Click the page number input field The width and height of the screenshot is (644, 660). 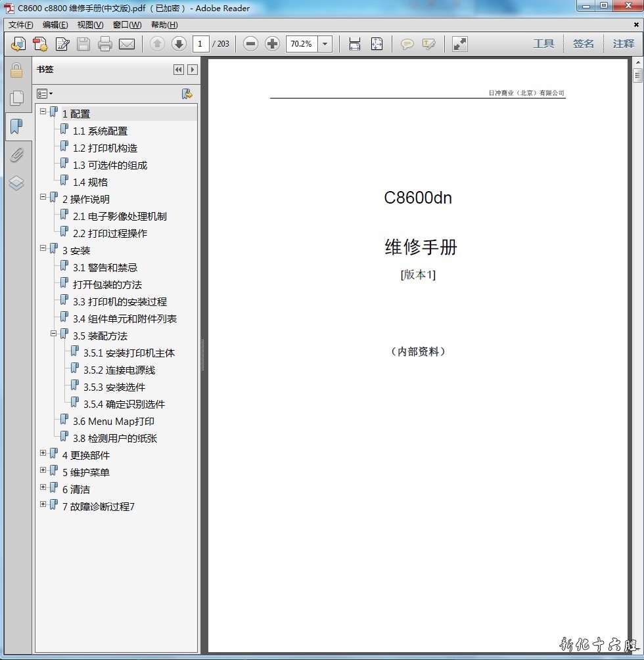200,44
